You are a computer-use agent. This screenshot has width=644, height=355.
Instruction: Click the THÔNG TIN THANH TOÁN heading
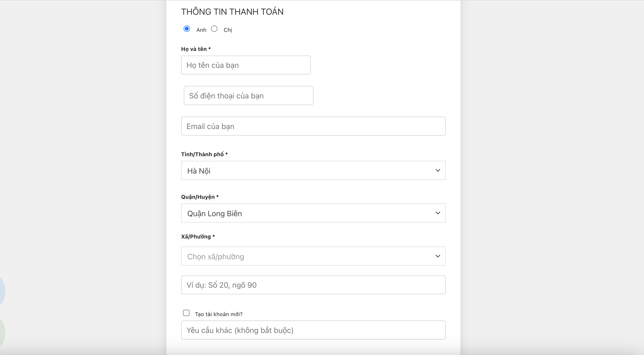(x=232, y=12)
